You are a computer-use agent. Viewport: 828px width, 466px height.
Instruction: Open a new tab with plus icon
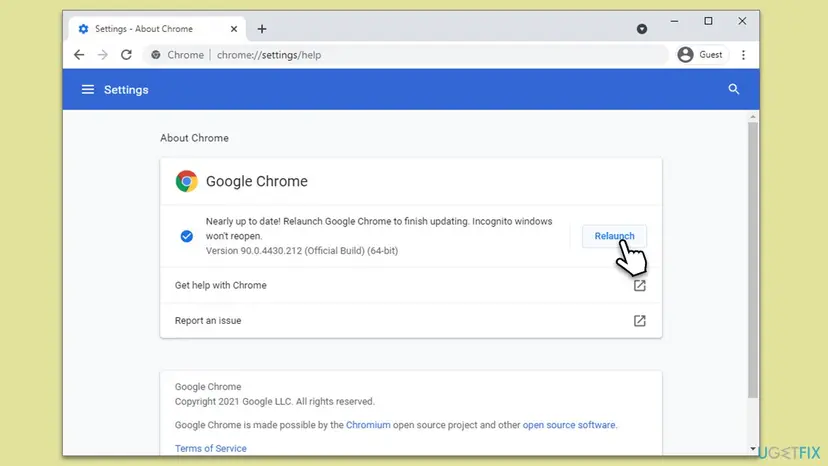click(262, 29)
